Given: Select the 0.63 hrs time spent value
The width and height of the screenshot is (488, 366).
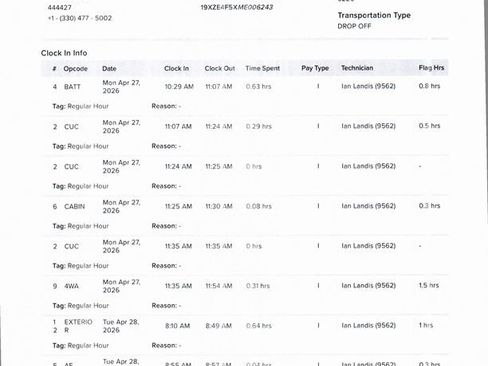Looking at the screenshot, I should coord(259,87).
